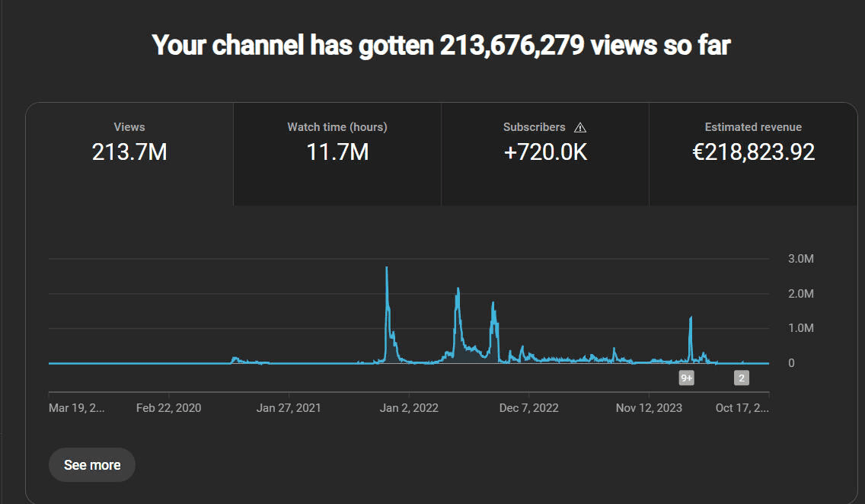The image size is (865, 504).
Task: Click the Oct 17 date label on the axis
Action: [742, 407]
